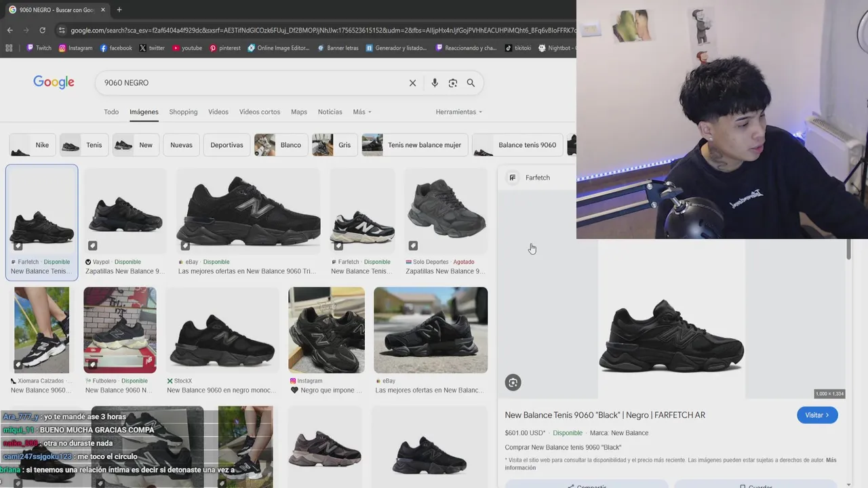Open the Banner letras bookmark

(x=338, y=48)
